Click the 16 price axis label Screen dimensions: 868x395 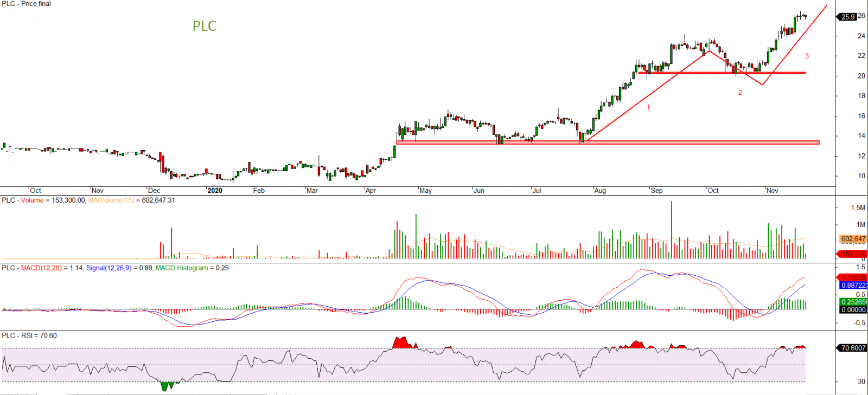861,116
